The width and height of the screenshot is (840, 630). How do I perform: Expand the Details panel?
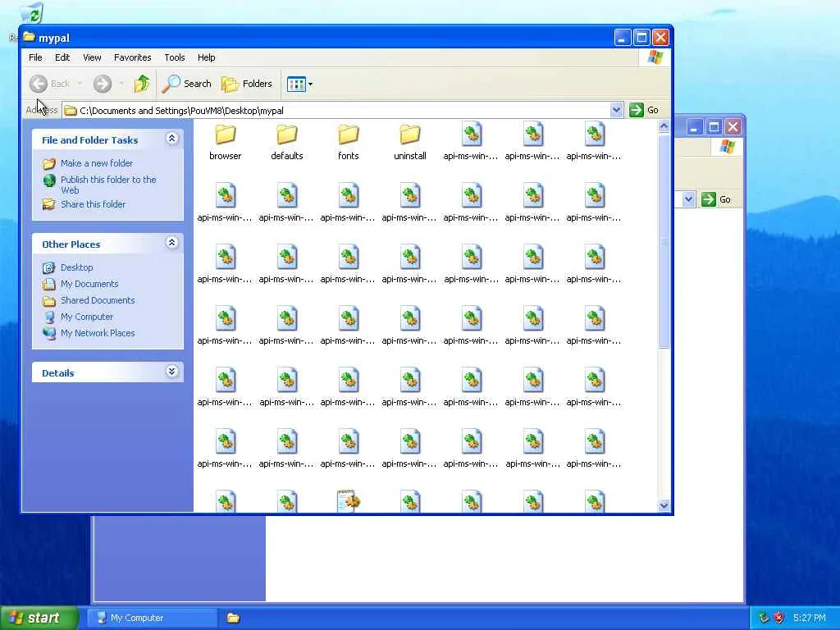coord(172,372)
